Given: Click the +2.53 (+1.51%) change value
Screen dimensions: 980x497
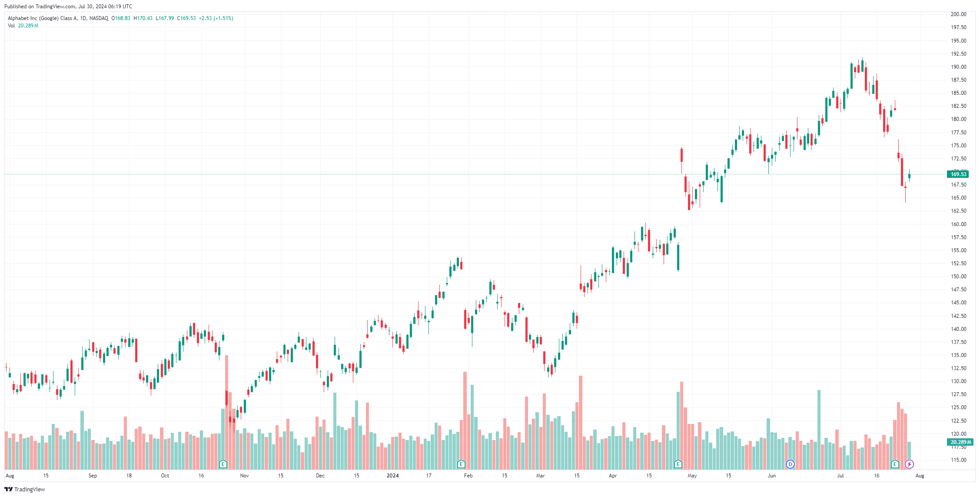Looking at the screenshot, I should (216, 18).
